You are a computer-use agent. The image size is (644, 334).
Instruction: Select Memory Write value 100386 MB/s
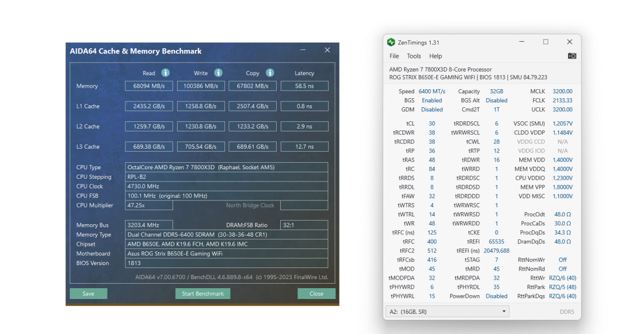coord(201,86)
